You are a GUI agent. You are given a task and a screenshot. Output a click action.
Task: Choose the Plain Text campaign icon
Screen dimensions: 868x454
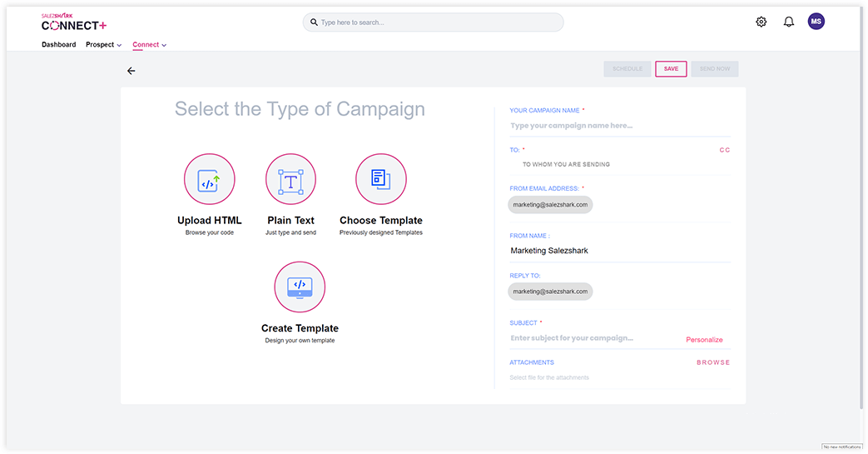[x=290, y=179]
